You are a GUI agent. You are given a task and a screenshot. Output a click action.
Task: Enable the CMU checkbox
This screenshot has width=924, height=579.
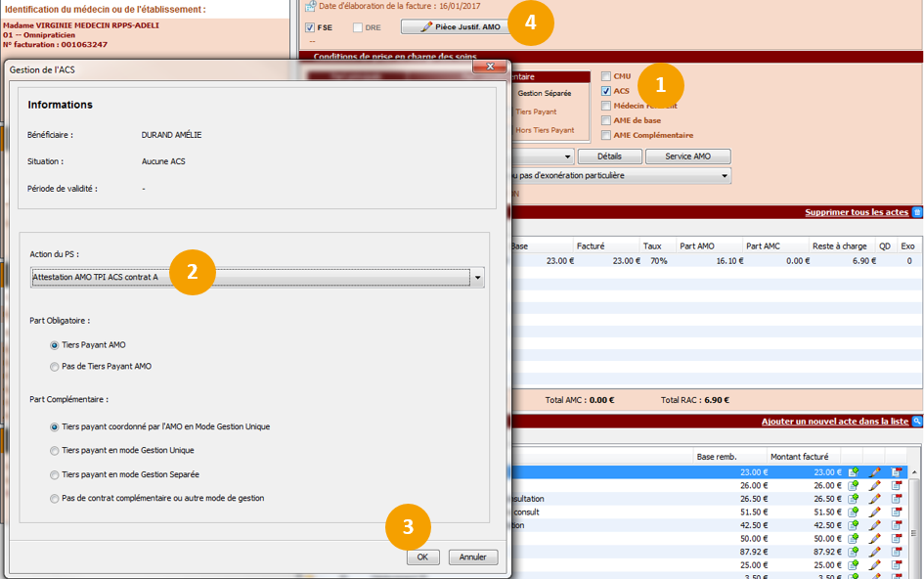click(x=606, y=76)
